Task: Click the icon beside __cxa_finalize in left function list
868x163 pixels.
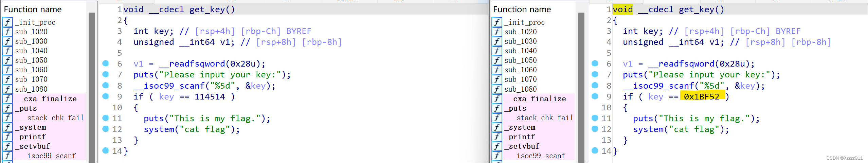Action: [7, 99]
